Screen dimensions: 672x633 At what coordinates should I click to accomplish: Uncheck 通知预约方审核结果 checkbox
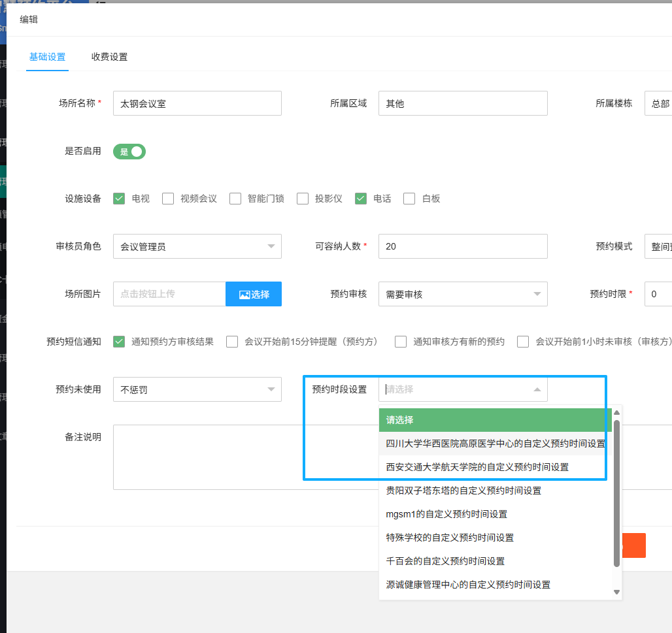click(119, 342)
